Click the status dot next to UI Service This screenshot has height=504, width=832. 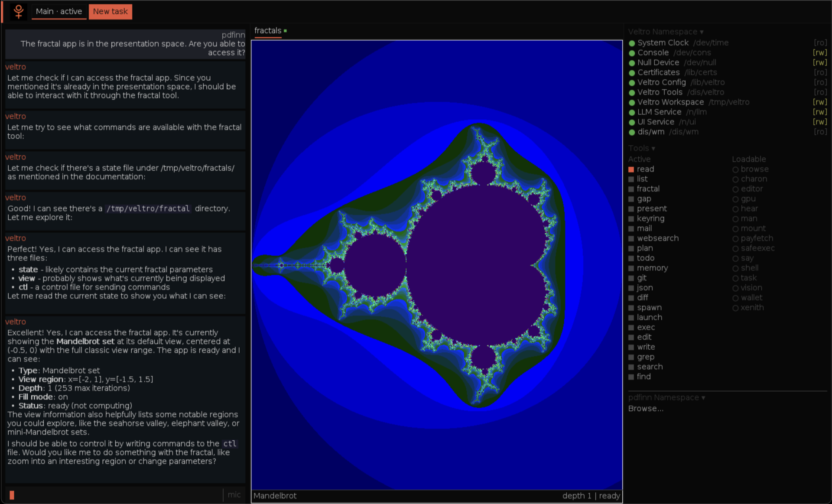pos(631,122)
